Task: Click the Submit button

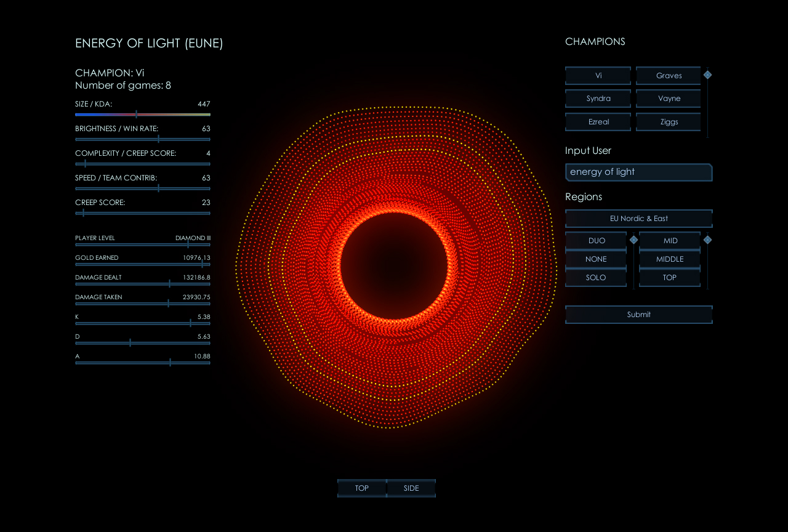Action: click(639, 315)
